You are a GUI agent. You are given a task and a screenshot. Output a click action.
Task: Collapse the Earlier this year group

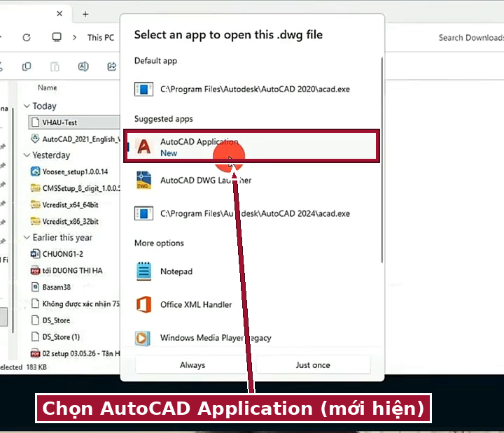[x=27, y=237]
